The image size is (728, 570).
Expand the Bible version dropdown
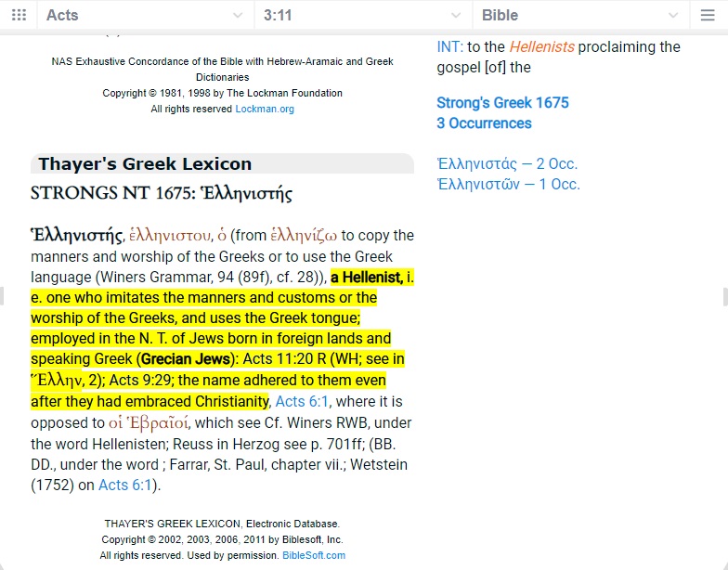pos(581,15)
